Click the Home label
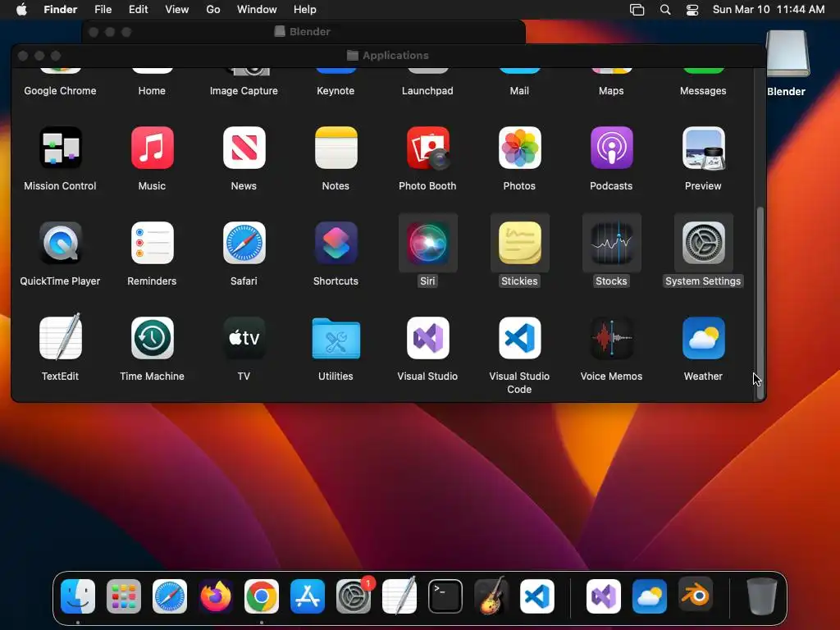The height and width of the screenshot is (630, 840). (x=152, y=90)
